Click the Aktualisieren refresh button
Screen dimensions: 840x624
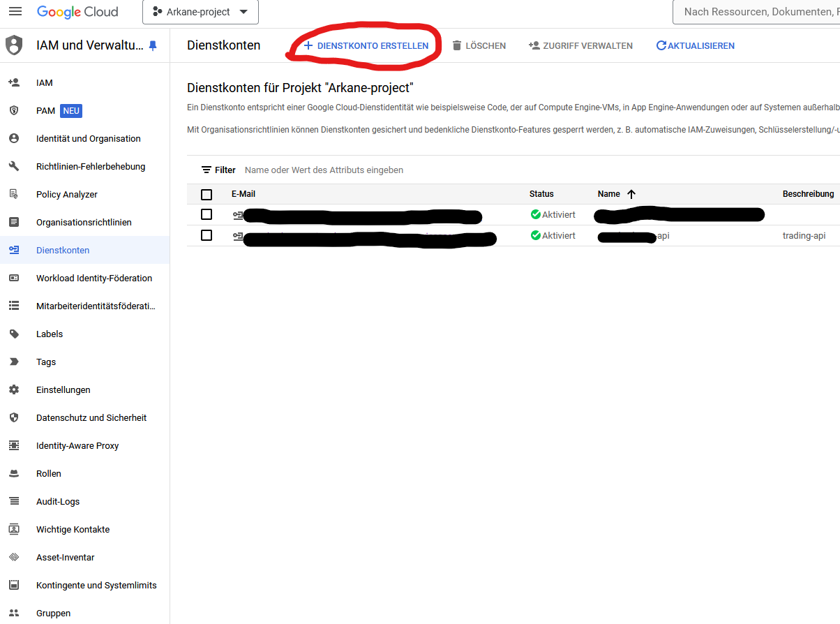(x=696, y=46)
